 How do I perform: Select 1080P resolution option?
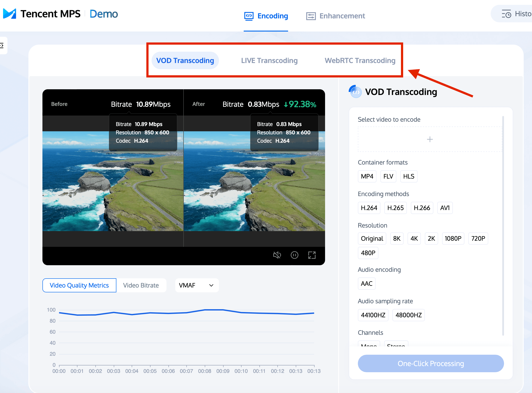click(x=453, y=239)
